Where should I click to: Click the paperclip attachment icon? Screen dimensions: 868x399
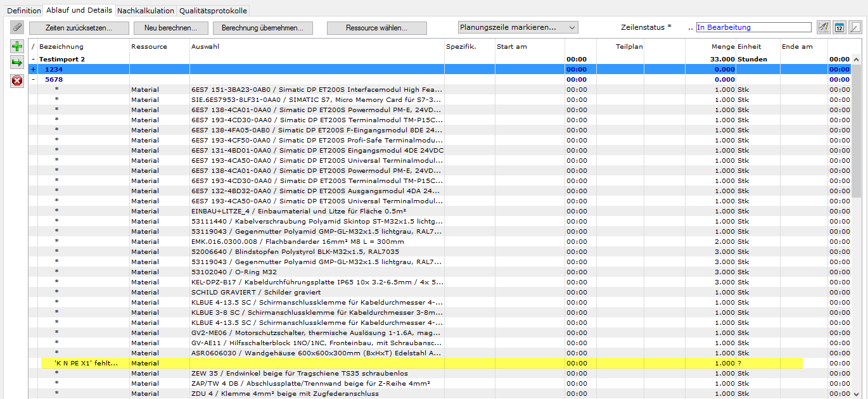pyautogui.click(x=17, y=28)
